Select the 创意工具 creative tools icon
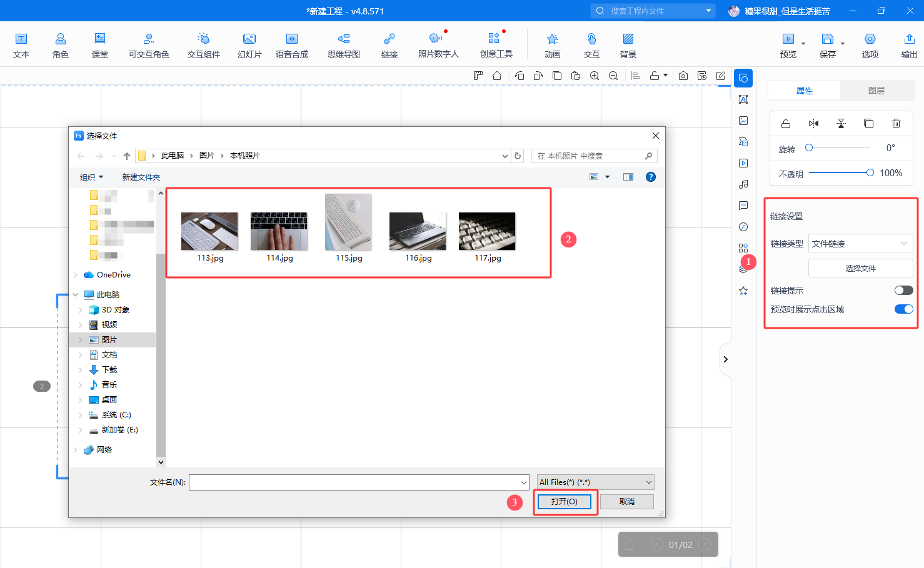The height and width of the screenshot is (568, 924). click(496, 46)
